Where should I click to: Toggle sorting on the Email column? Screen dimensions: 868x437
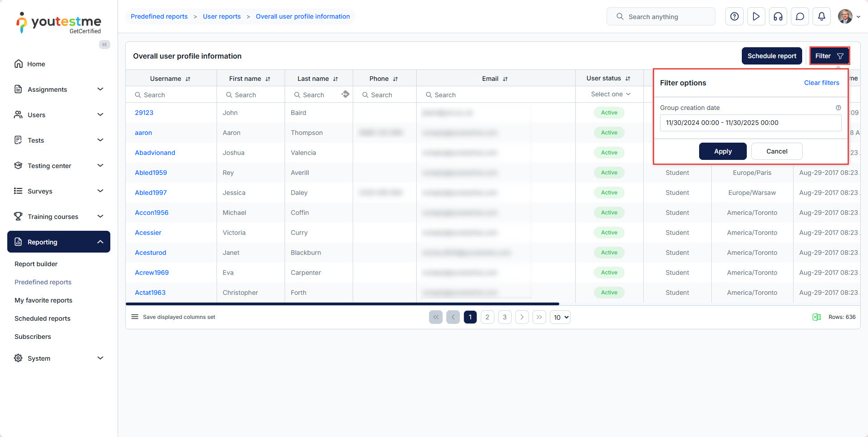click(505, 79)
